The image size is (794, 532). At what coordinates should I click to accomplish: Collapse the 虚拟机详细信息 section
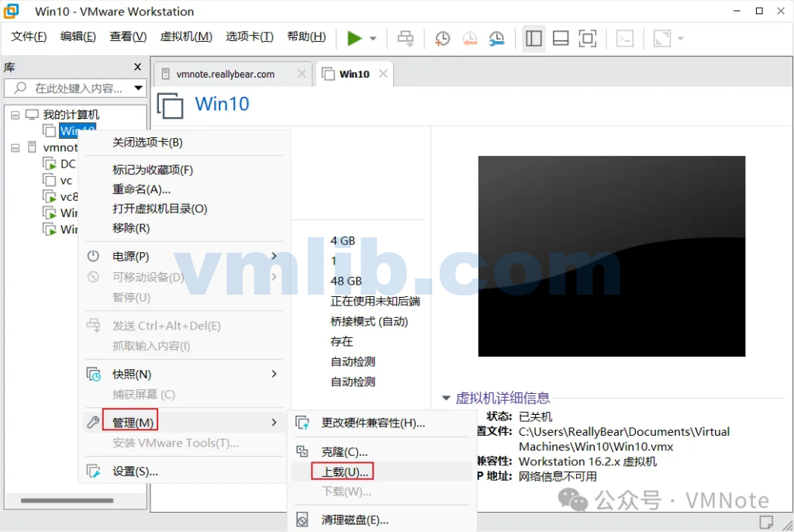pos(446,399)
